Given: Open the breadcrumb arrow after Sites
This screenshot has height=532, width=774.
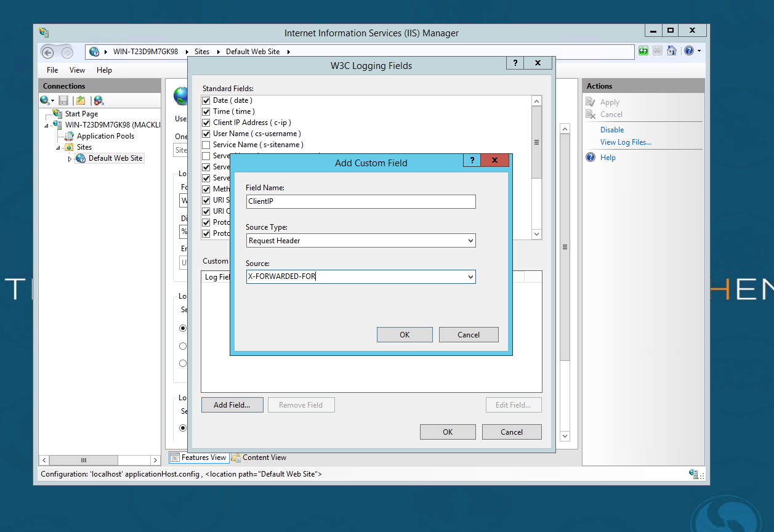Looking at the screenshot, I should [217, 52].
